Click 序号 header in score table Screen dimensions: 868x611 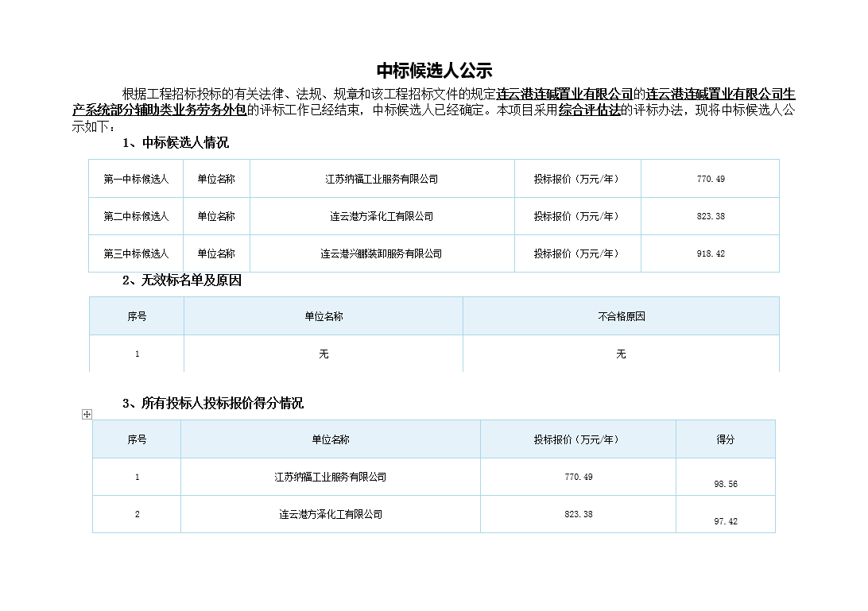[x=137, y=439]
